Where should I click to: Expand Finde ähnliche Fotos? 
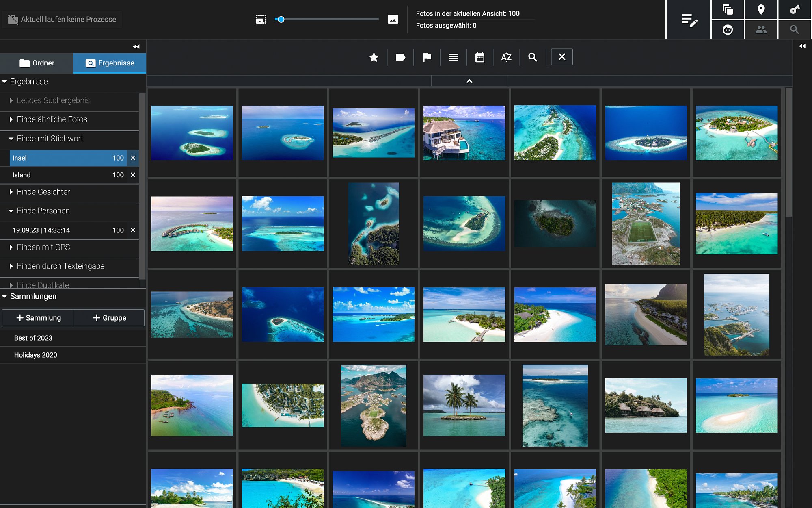11,119
